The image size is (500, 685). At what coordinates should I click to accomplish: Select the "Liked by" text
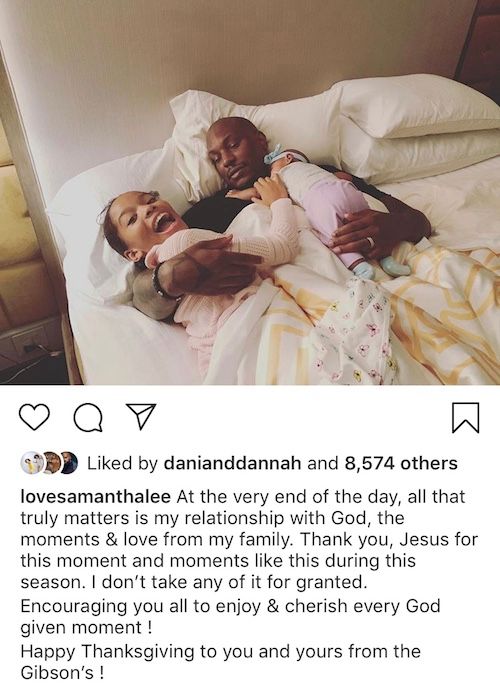[122, 464]
